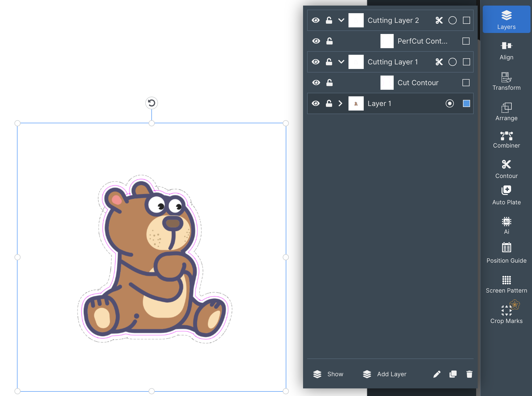Click the duplicate layer icon
Viewport: 532px width, 396px height.
453,374
